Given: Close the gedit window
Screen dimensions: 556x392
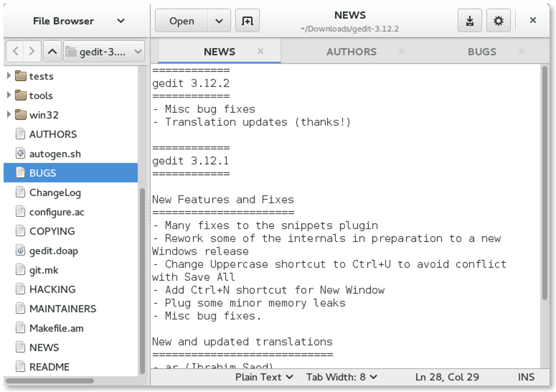Looking at the screenshot, I should pos(533,21).
